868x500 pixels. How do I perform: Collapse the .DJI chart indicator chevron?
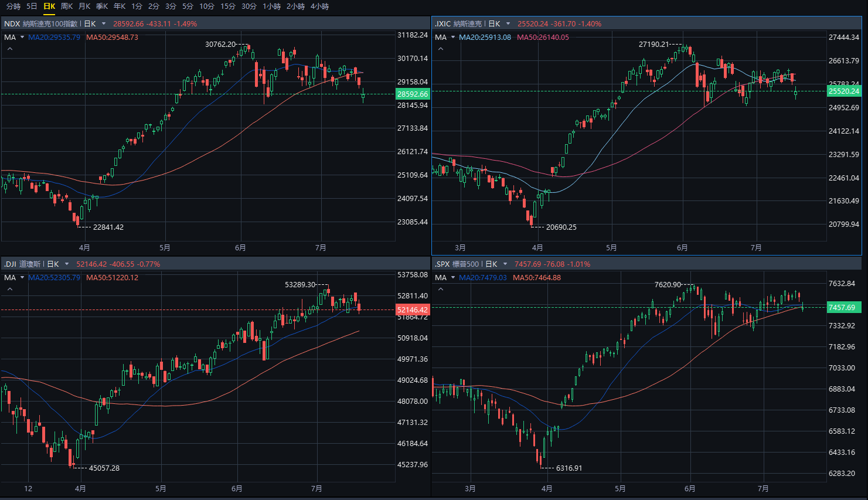click(9, 290)
